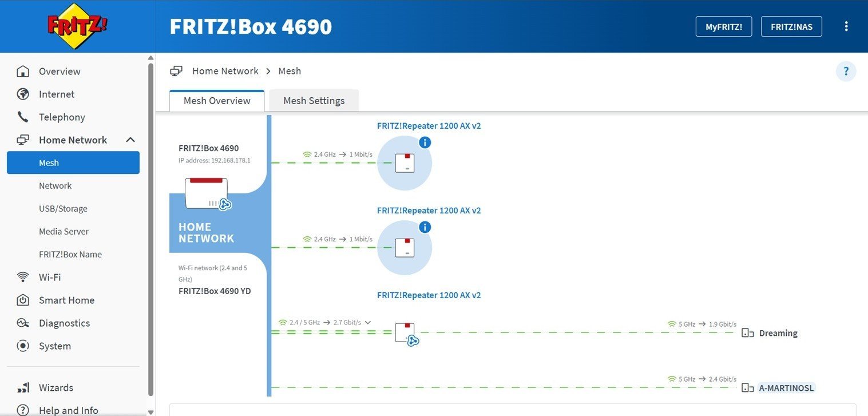The width and height of the screenshot is (868, 416).
Task: Click the Home Network breadcrumb link
Action: tap(225, 71)
